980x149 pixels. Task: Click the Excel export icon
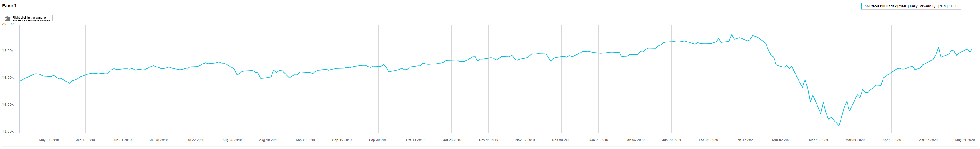pyautogui.click(x=7, y=19)
